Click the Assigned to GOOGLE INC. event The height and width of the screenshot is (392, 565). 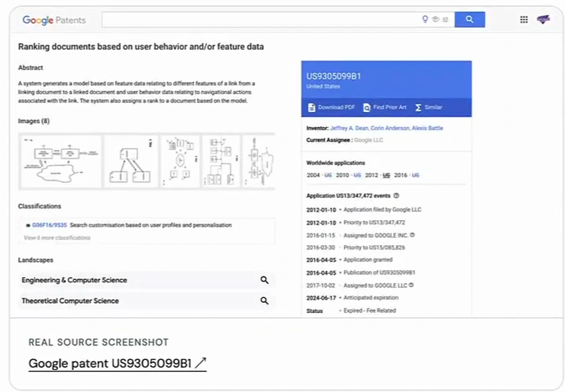(x=376, y=235)
